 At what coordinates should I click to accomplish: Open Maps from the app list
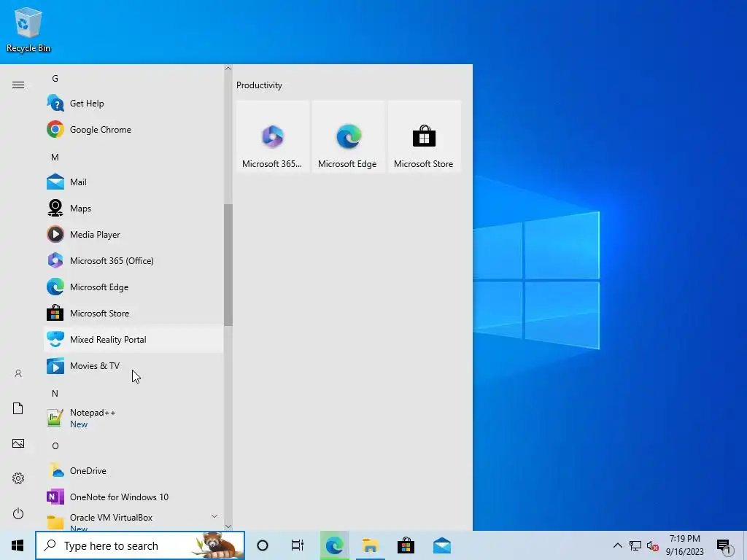point(133,208)
